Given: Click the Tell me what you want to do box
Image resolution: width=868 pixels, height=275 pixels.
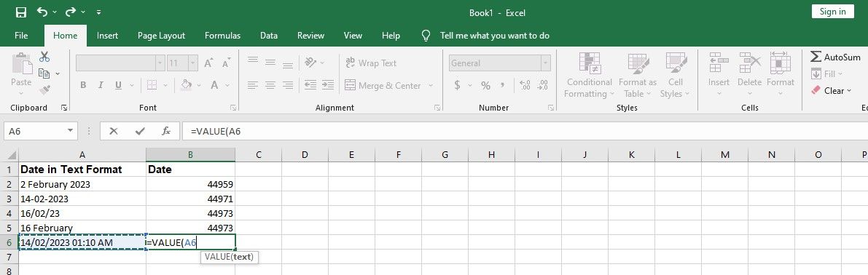Looking at the screenshot, I should tap(494, 36).
